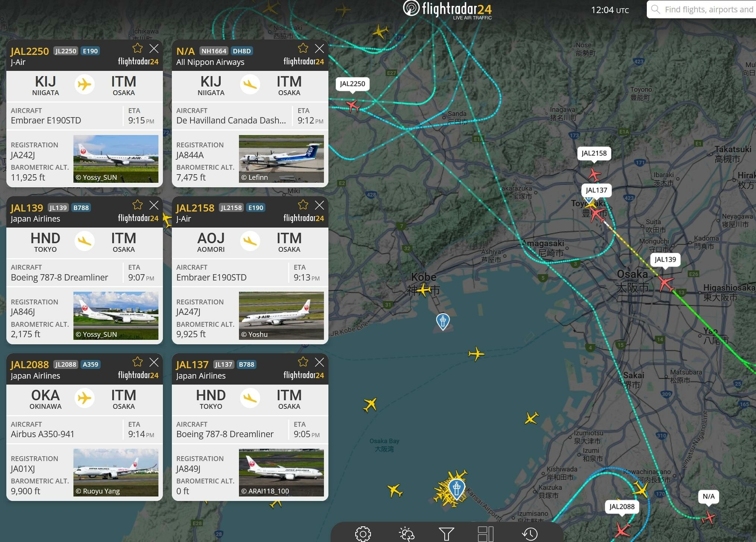Open settings gear in bottom toolbar
The width and height of the screenshot is (756, 542).
tap(363, 534)
